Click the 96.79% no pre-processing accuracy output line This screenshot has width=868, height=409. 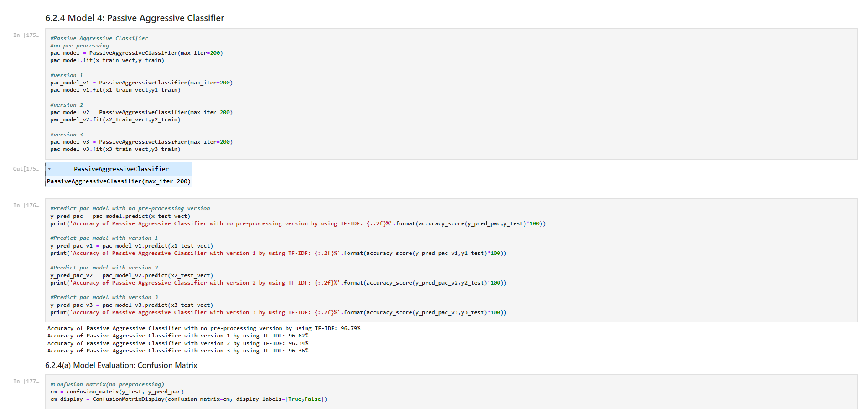click(x=204, y=328)
